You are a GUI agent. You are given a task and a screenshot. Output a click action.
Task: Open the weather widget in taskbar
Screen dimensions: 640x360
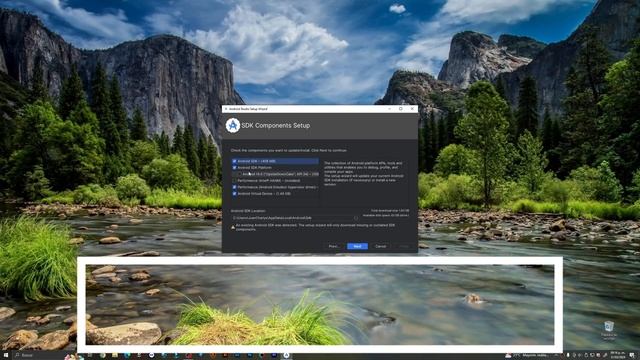coord(527,356)
